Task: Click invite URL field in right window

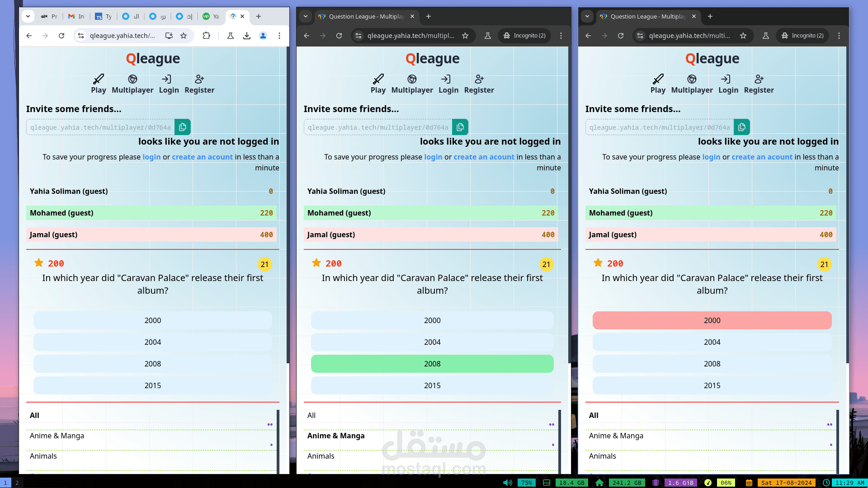Action: (x=659, y=127)
